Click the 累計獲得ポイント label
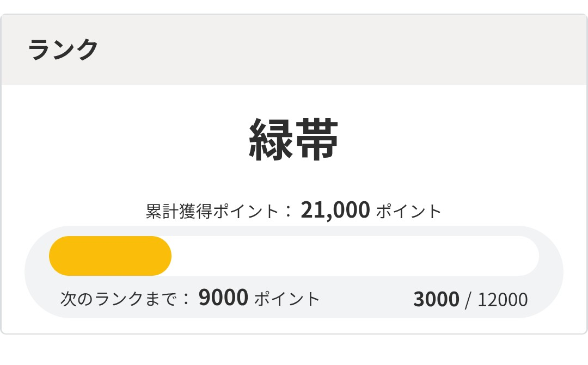 point(212,211)
